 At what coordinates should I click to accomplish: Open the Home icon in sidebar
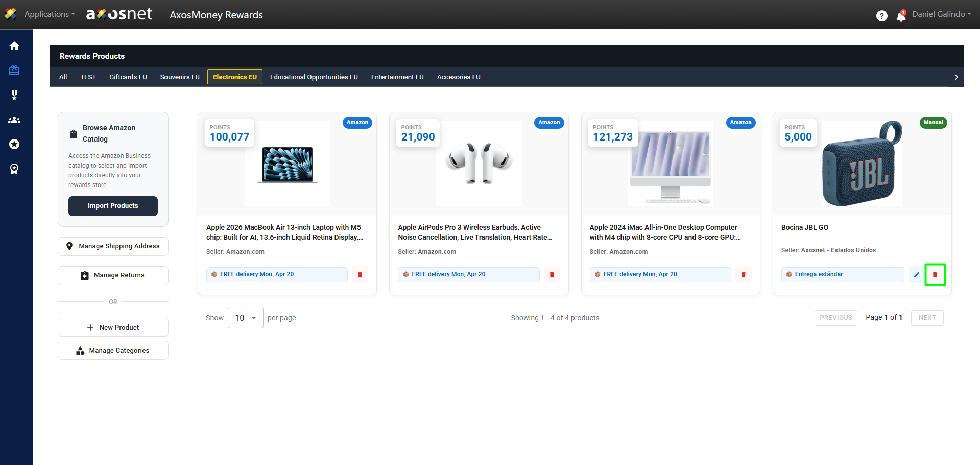[x=14, y=46]
